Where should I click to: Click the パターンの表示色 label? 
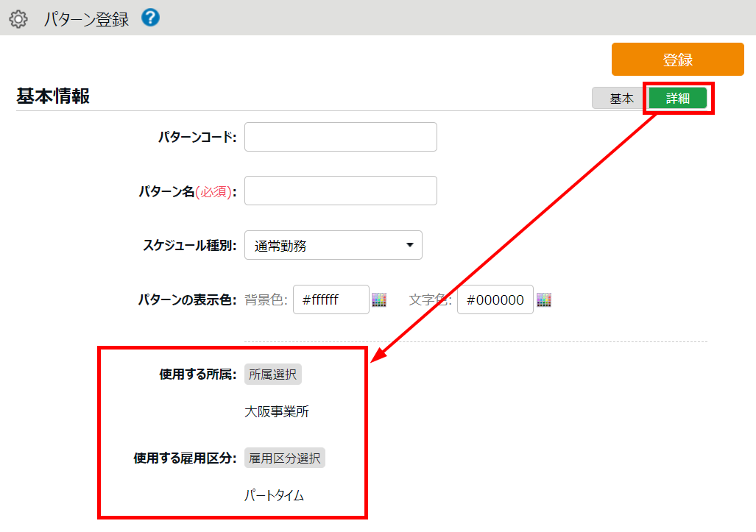tap(187, 300)
